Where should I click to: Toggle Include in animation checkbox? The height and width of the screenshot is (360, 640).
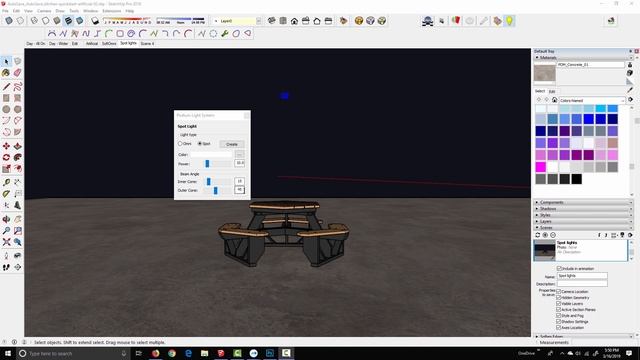[x=559, y=269]
